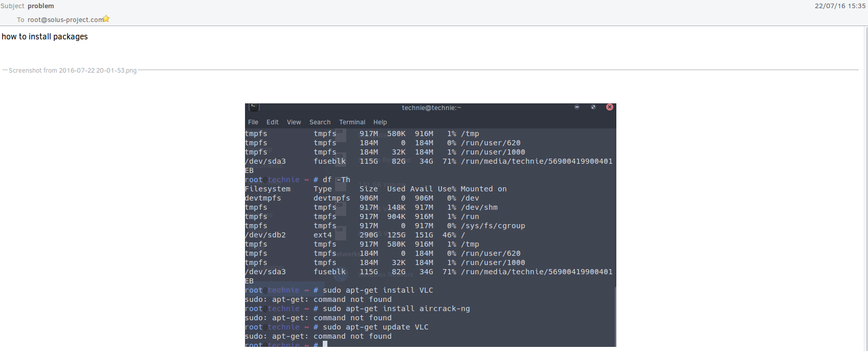Click the '/sys/fs/cgroup' mount point
This screenshot has width=868, height=351.
[x=493, y=226]
